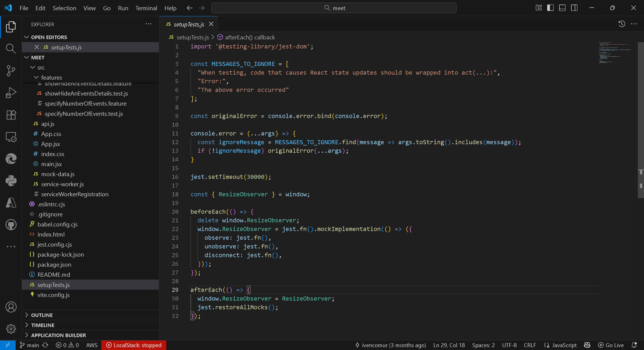
Task: Open the Accounts icon
Action: [11, 307]
